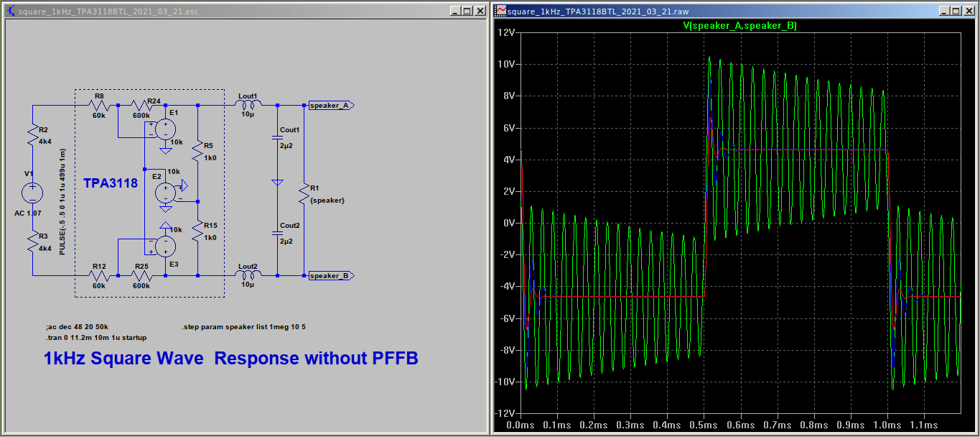This screenshot has width=980, height=437.
Task: Click the PULSE source value text
Action: pyautogui.click(x=62, y=203)
